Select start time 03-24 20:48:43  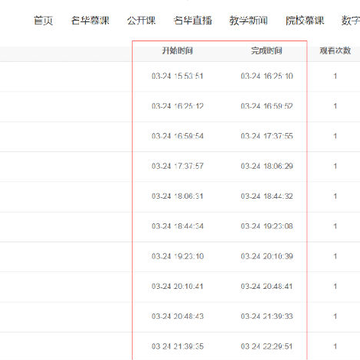177,316
